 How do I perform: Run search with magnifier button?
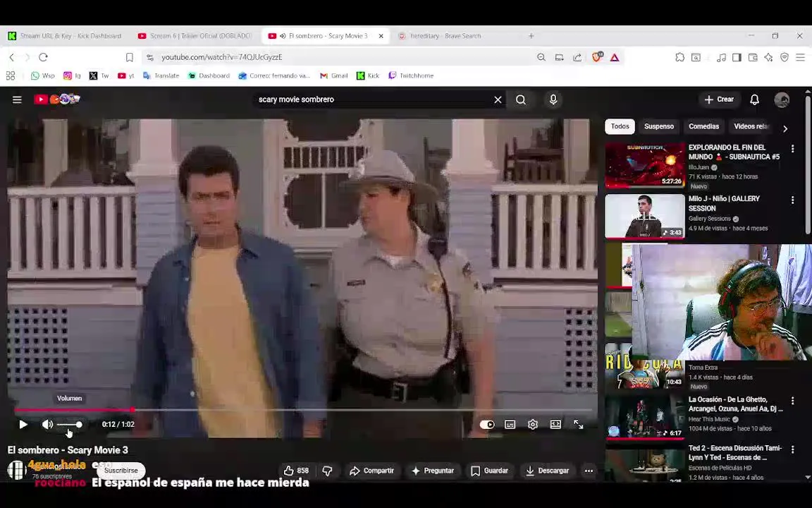click(x=521, y=99)
